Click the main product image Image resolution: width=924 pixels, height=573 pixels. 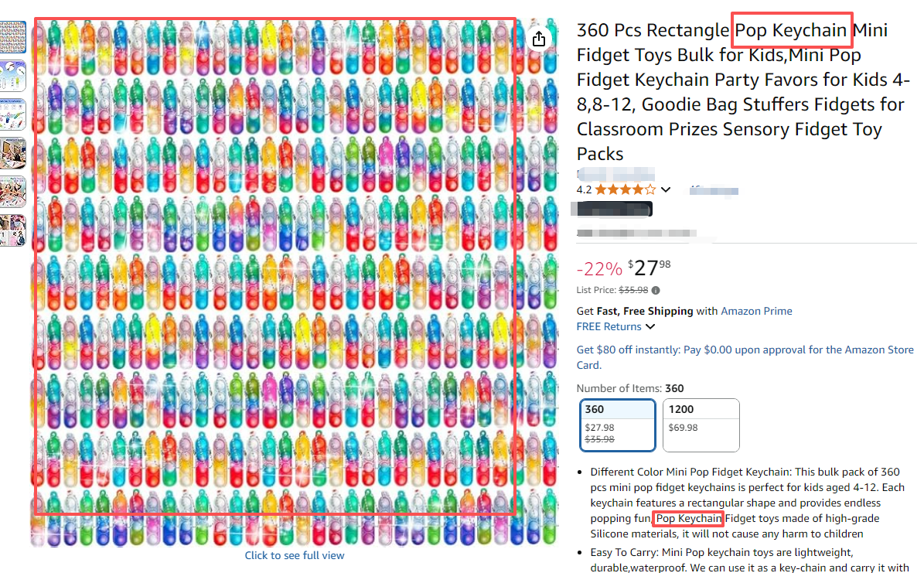pyautogui.click(x=274, y=267)
